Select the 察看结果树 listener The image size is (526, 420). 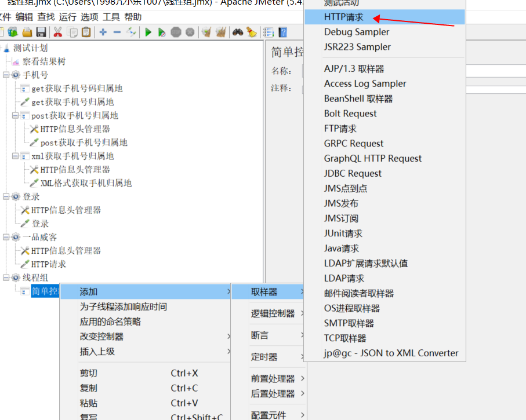tap(44, 61)
